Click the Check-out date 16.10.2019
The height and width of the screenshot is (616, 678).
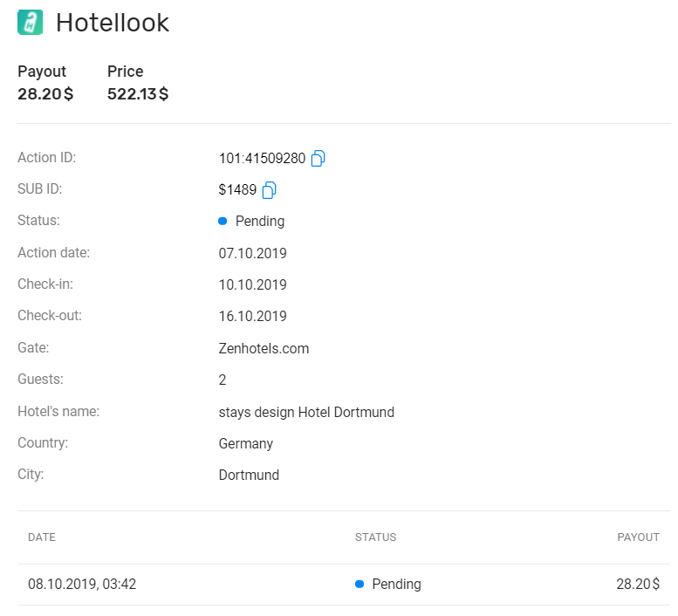[x=252, y=317]
